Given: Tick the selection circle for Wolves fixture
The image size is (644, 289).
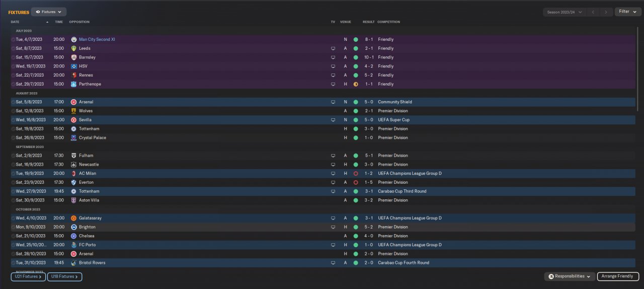Looking at the screenshot, I should click(x=13, y=111).
